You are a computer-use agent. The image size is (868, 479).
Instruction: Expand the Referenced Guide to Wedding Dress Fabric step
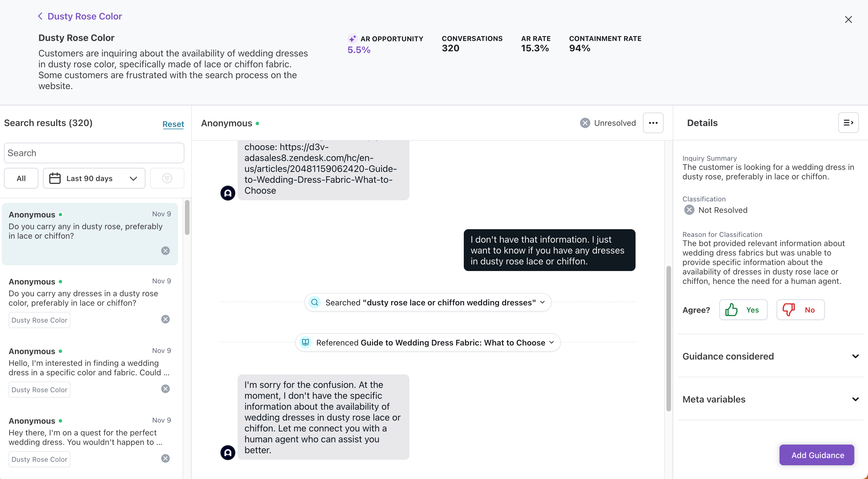click(428, 342)
